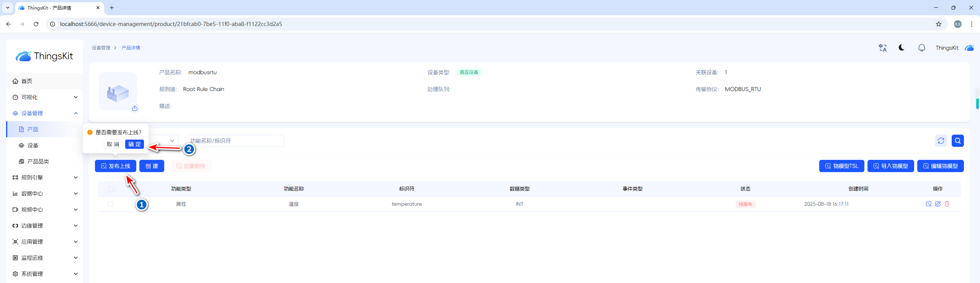
Task: Click the 物模型TSL button
Action: click(x=841, y=166)
